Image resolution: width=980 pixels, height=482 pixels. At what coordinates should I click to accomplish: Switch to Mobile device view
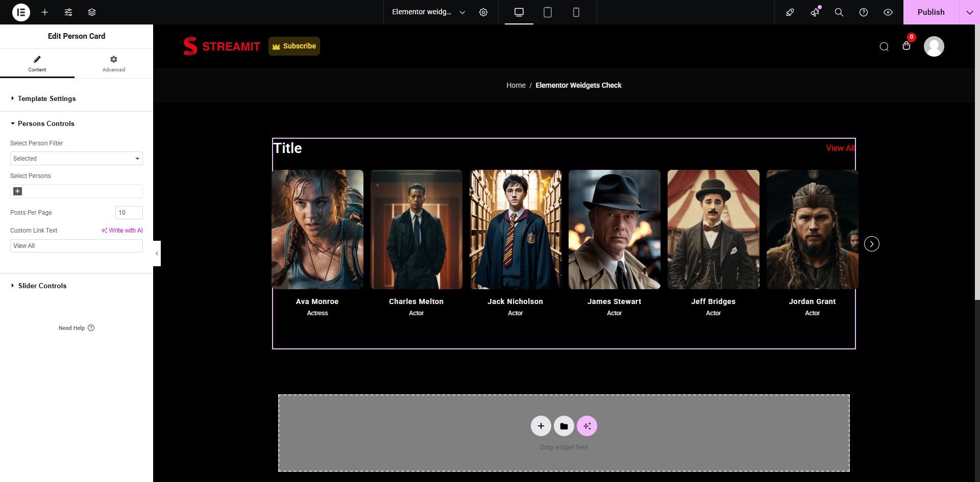tap(576, 12)
